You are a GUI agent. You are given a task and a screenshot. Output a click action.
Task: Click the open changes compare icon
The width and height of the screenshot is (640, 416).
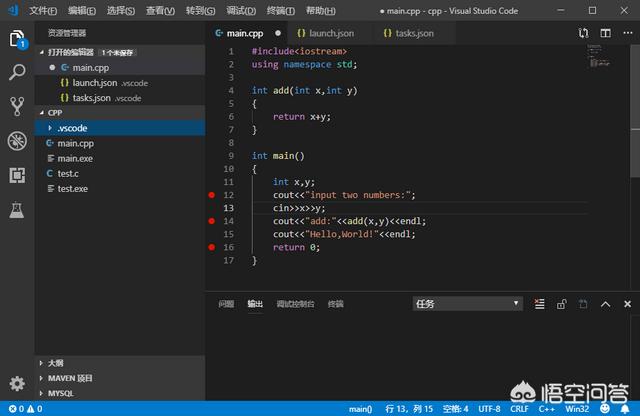pyautogui.click(x=583, y=33)
